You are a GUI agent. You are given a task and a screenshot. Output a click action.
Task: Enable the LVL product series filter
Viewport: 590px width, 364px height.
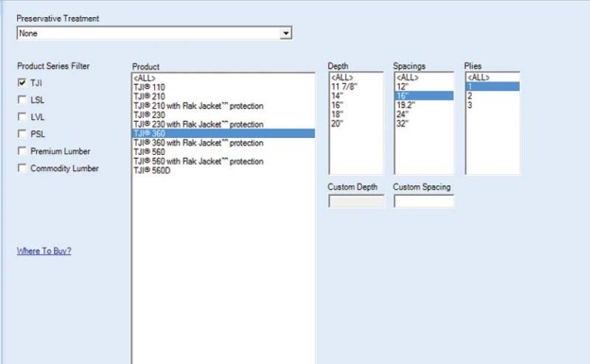tap(22, 116)
